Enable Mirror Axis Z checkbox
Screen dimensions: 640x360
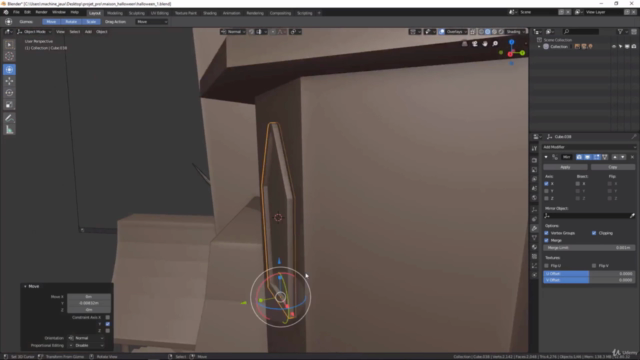(547, 199)
